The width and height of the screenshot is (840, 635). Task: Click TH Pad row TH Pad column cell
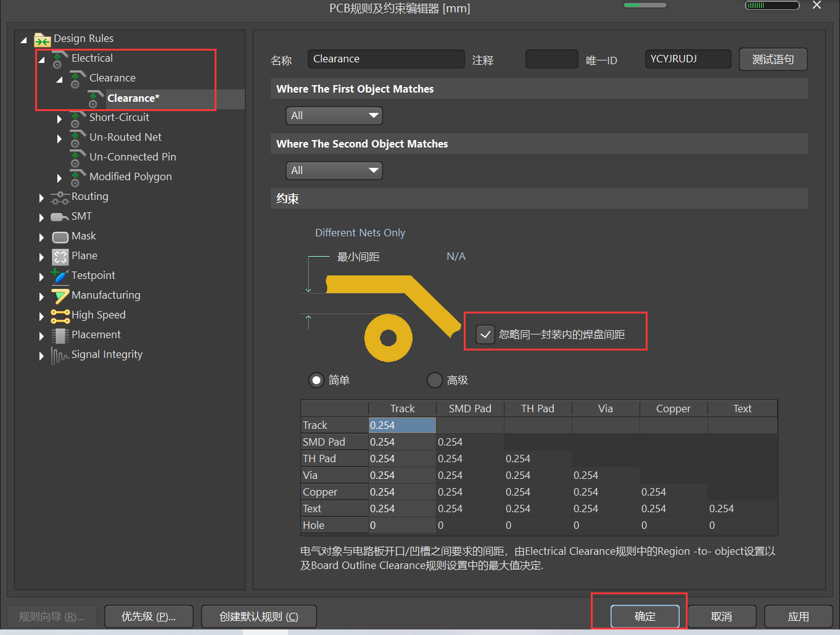pos(538,459)
